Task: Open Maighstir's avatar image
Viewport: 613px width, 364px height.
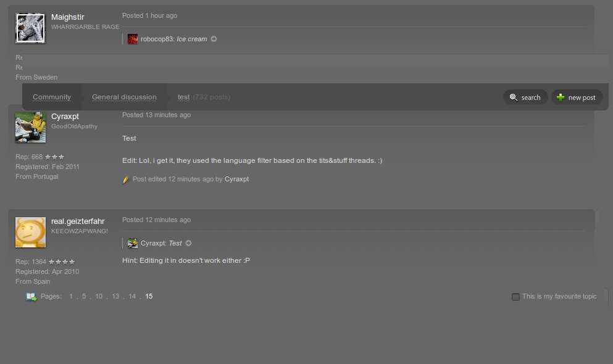Action: pos(30,28)
